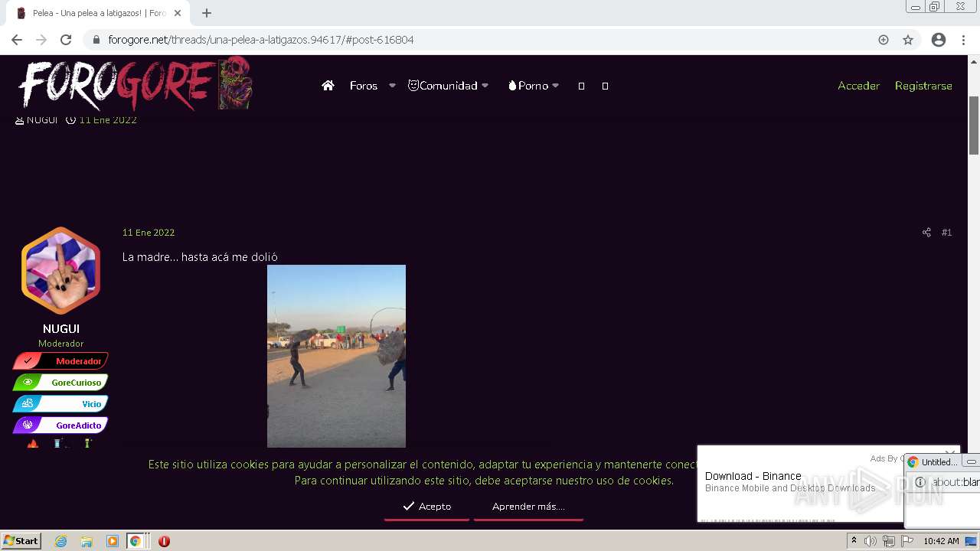Screen dimensions: 980x551
Task: Click the Moderador title under username
Action: [x=61, y=344]
